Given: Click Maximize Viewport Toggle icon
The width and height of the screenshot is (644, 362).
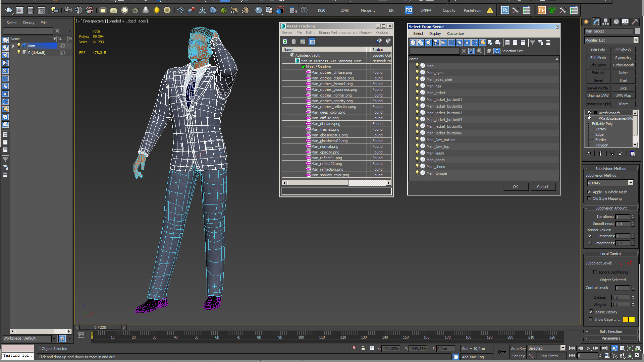Looking at the screenshot, I should (638, 356).
